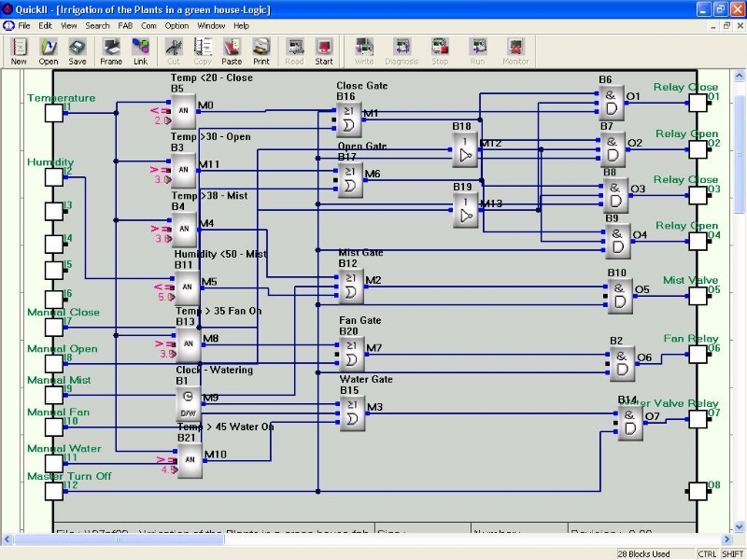Open the File menu

24,26
